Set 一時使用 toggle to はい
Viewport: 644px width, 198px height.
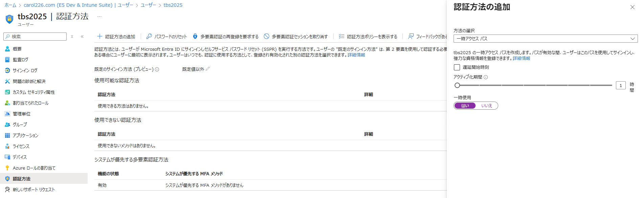465,106
